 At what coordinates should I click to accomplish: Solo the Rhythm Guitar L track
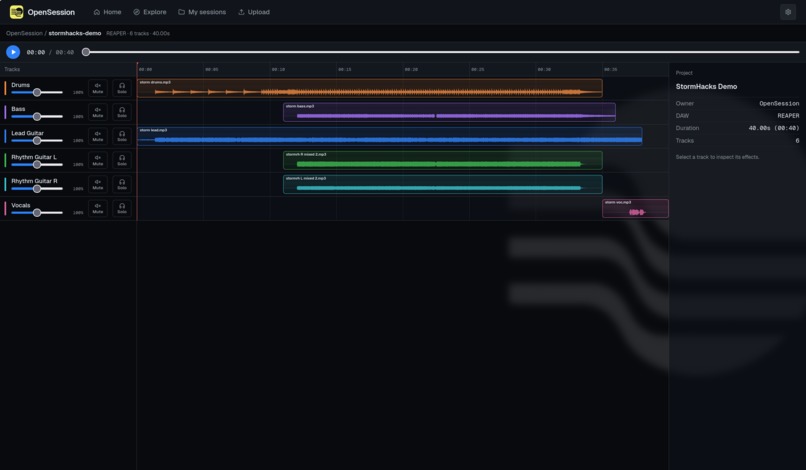(x=122, y=160)
